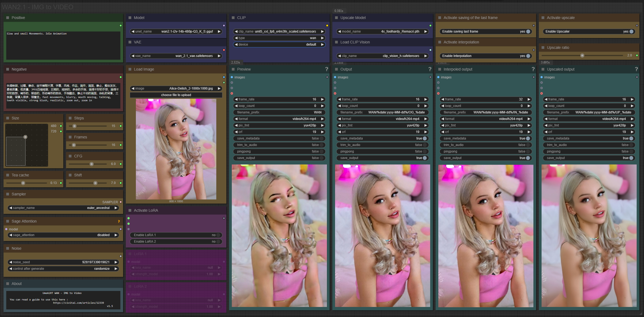This screenshot has height=317, width=644.
Task: Toggle Enable saving last frame switch
Action: (x=528, y=31)
